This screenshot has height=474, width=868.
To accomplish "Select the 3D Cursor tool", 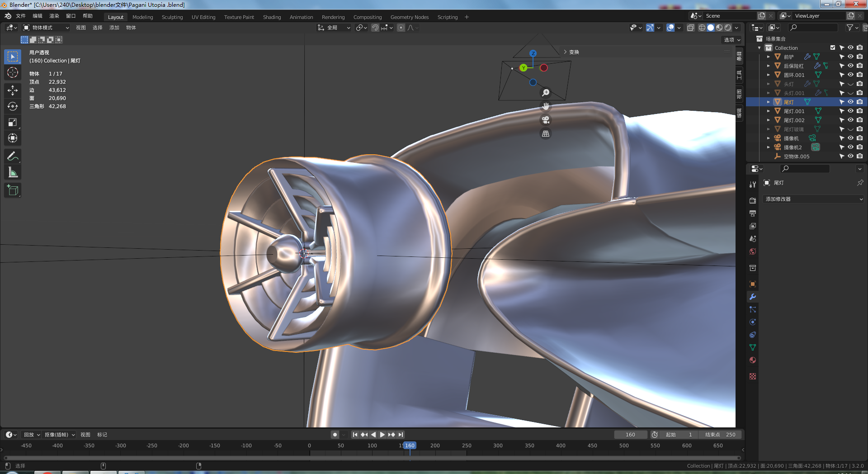I will [x=13, y=72].
